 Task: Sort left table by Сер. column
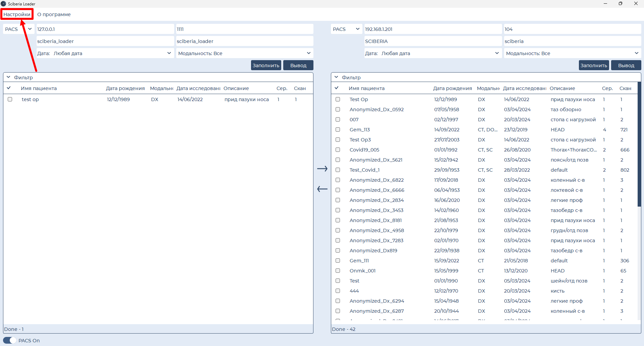pos(282,88)
